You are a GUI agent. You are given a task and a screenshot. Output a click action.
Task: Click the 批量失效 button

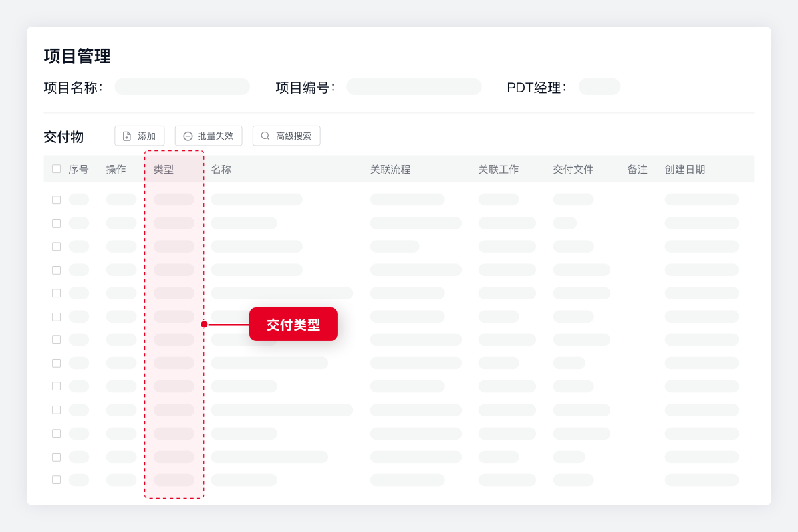point(209,136)
